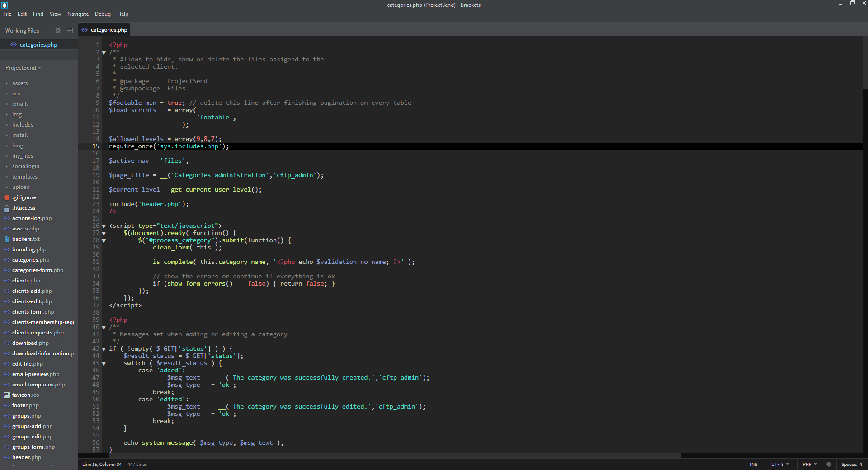868x470 pixels.
Task: Open clients-add.php in the file tree
Action: 32,291
